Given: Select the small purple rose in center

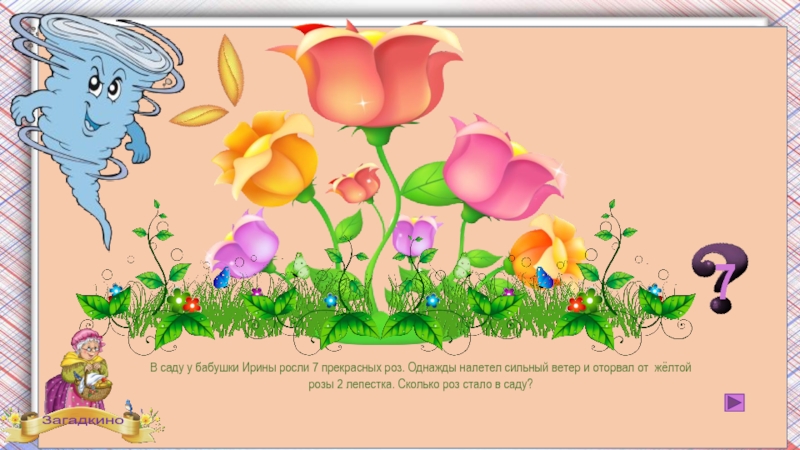Looking at the screenshot, I should 415,235.
